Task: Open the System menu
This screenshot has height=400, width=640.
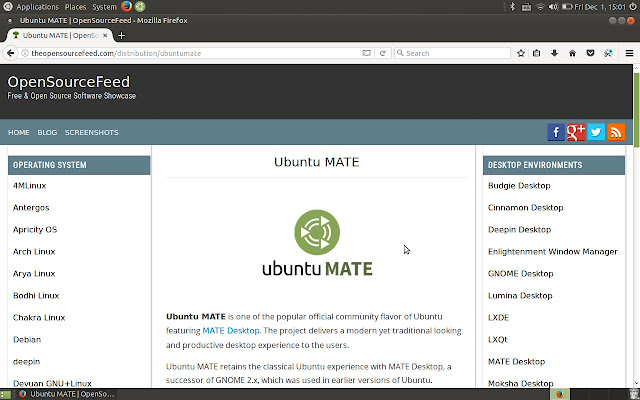Action: [x=104, y=7]
